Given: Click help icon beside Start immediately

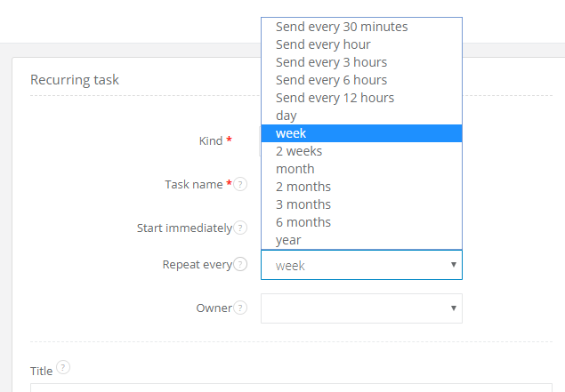Looking at the screenshot, I should [240, 228].
